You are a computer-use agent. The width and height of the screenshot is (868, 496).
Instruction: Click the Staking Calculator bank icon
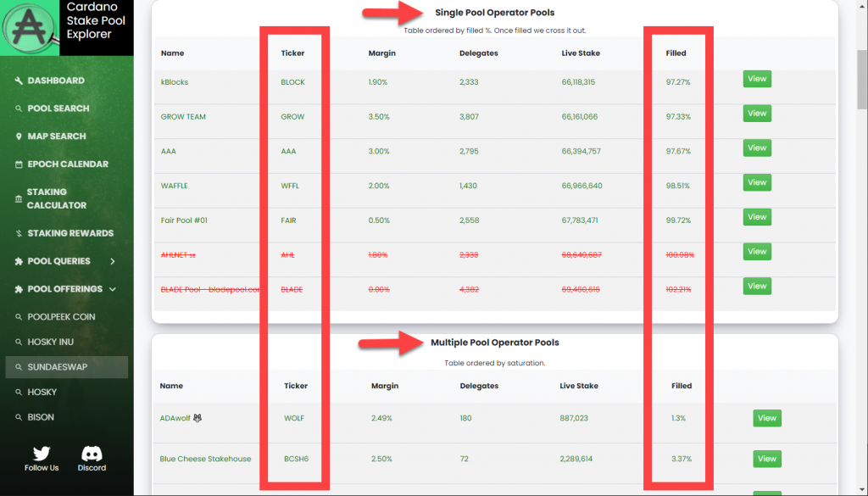point(19,198)
